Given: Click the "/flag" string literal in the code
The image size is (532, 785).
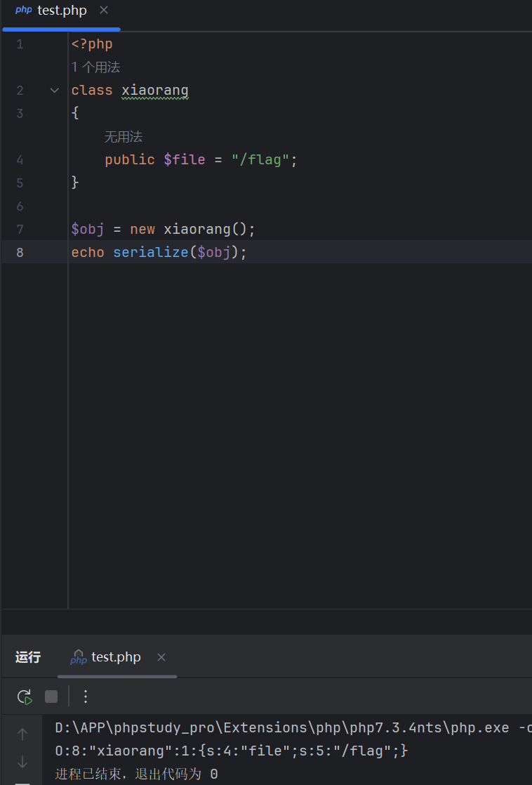Looking at the screenshot, I should [x=260, y=159].
